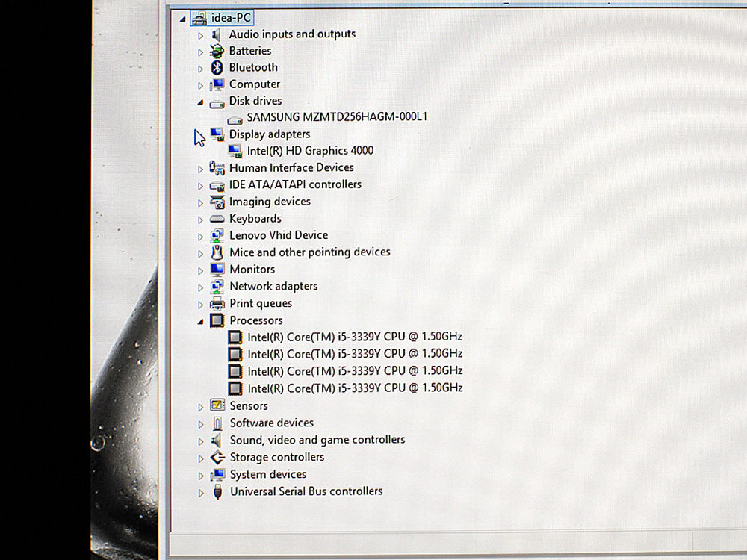Screen dimensions: 747x560
Task: Click the Lenovo Vhid Device icon
Action: tap(217, 236)
